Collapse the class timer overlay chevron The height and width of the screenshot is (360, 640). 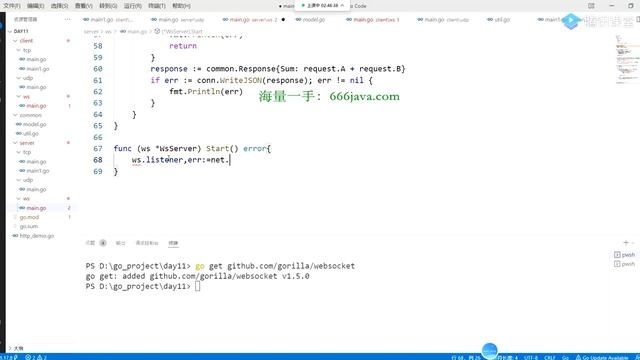coord(342,5)
